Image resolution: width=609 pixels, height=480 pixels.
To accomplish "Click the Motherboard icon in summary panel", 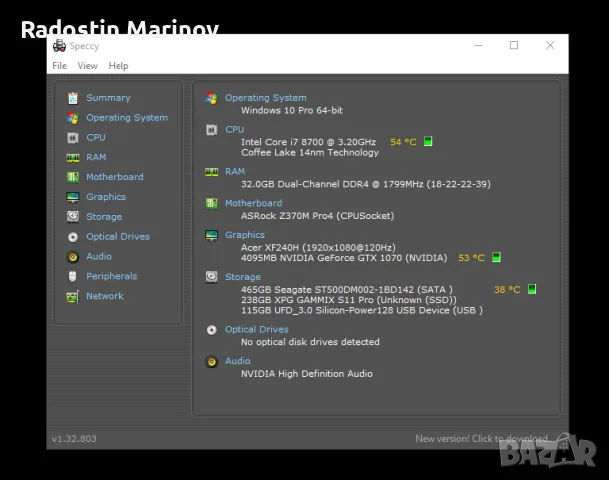I will tap(212, 203).
